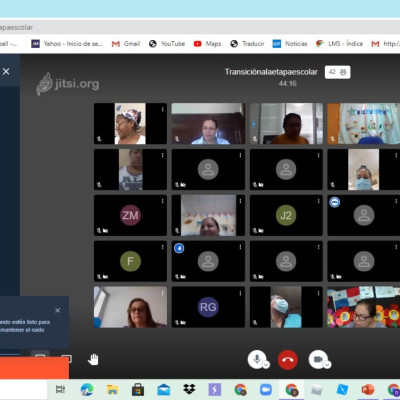Expand microphone audio settings arrow
This screenshot has width=400, height=400.
266,365
